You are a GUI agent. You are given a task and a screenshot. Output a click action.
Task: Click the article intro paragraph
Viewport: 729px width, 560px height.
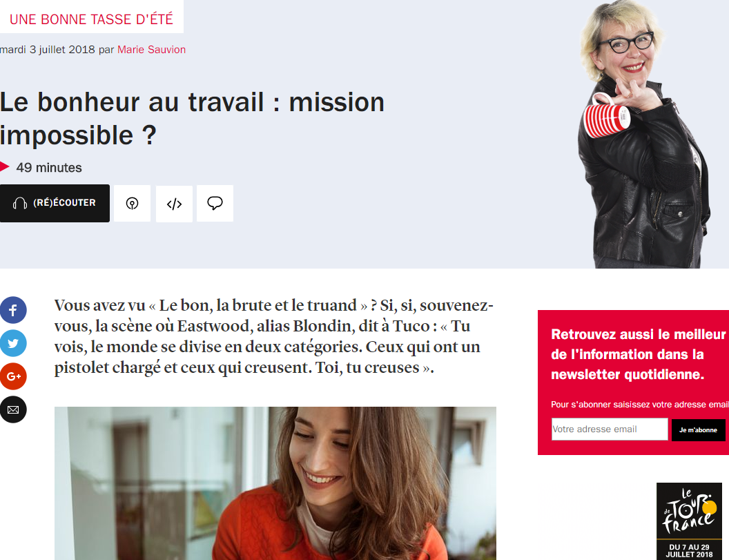(274, 336)
